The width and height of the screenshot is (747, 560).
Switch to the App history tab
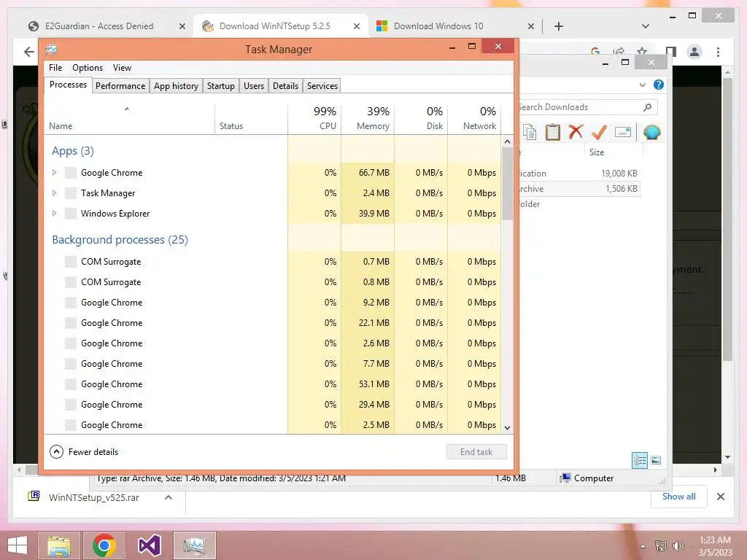pyautogui.click(x=176, y=86)
